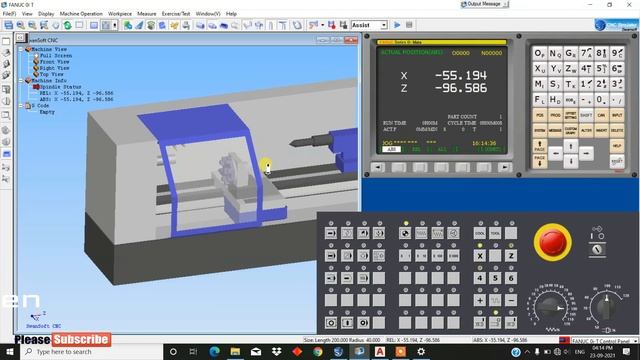Image resolution: width=640 pixels, height=360 pixels.
Task: Select Top View in the tree
Action: pos(51,75)
